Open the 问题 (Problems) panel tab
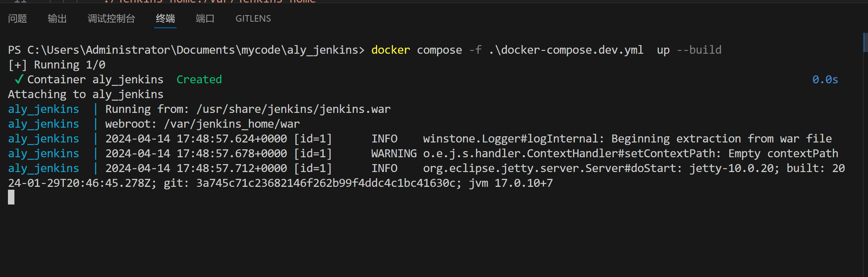The image size is (868, 277). click(18, 19)
